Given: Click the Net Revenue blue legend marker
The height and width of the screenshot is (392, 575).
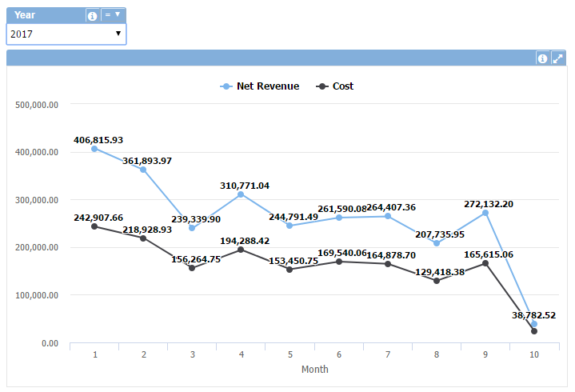Looking at the screenshot, I should click(225, 86).
